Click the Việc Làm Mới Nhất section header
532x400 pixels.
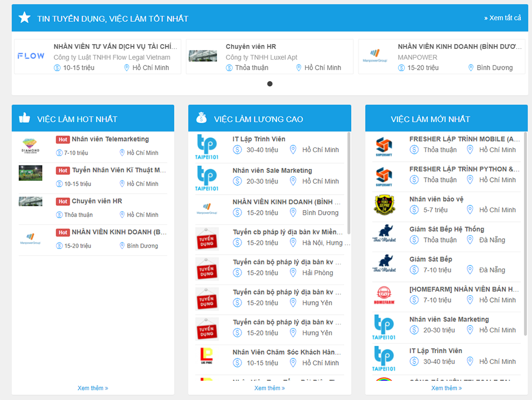pos(430,119)
